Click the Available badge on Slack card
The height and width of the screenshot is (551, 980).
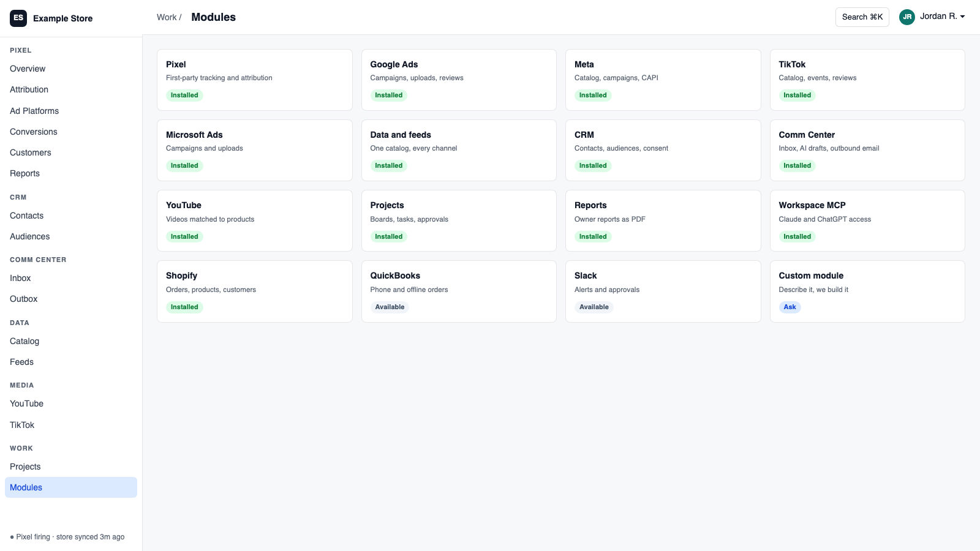[x=594, y=307]
